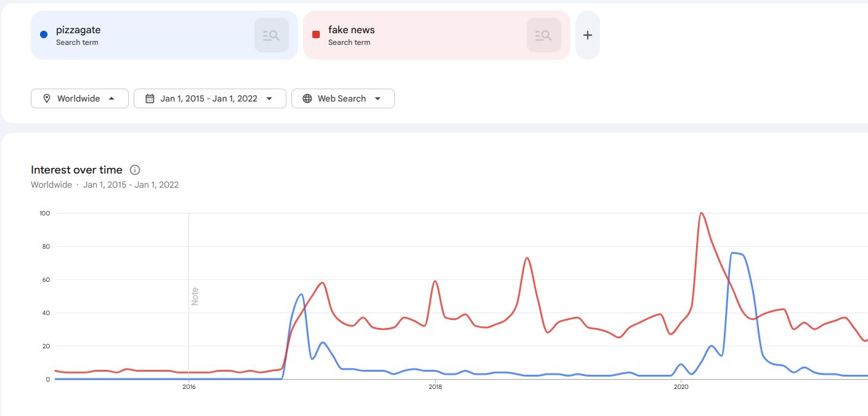
Task: Click calendar icon in date range filter
Action: click(x=150, y=98)
